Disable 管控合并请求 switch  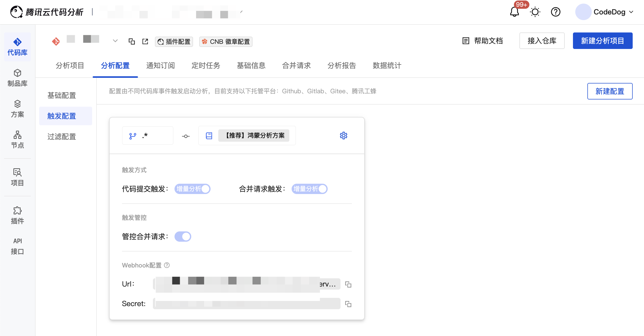pyautogui.click(x=183, y=237)
